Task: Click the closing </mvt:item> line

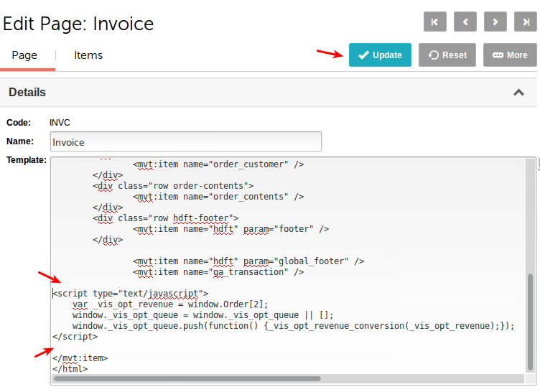Action: click(x=80, y=358)
